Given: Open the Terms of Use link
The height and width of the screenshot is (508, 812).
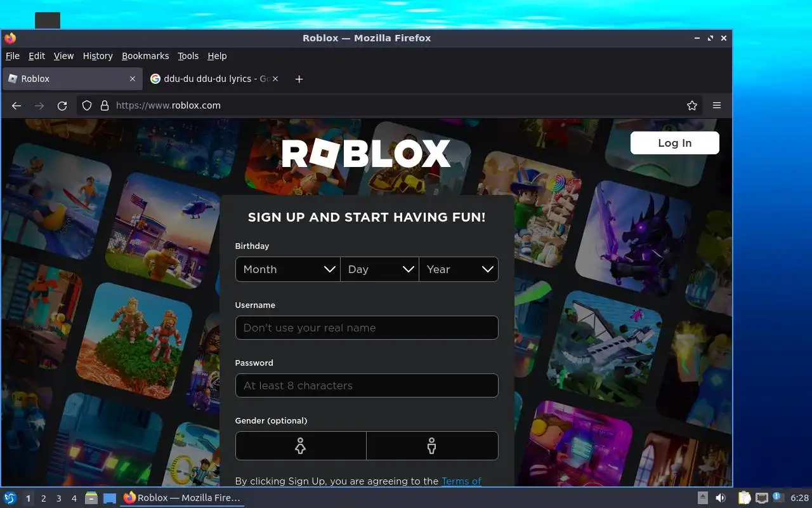Looking at the screenshot, I should [461, 481].
